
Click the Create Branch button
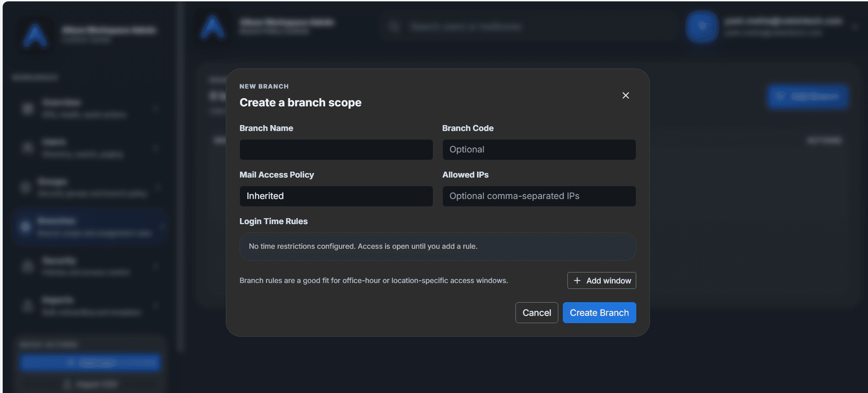pyautogui.click(x=599, y=313)
